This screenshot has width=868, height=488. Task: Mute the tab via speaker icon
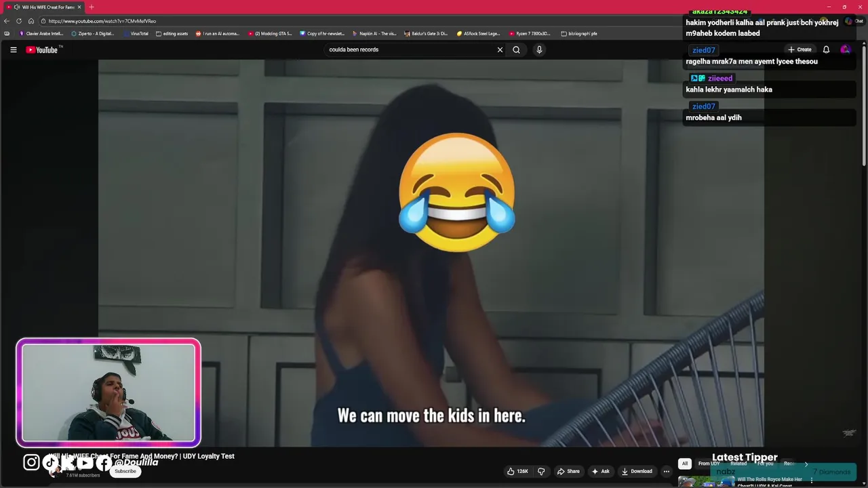pos(16,7)
